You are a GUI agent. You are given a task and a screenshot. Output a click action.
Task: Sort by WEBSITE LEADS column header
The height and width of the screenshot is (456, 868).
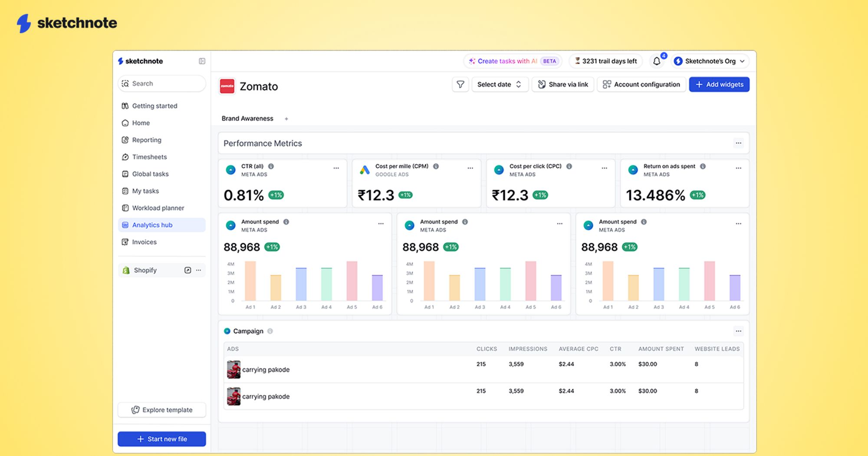pos(717,349)
